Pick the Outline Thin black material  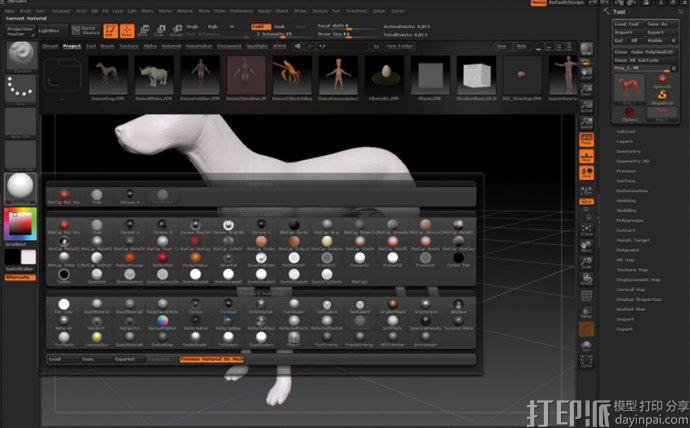point(458,259)
